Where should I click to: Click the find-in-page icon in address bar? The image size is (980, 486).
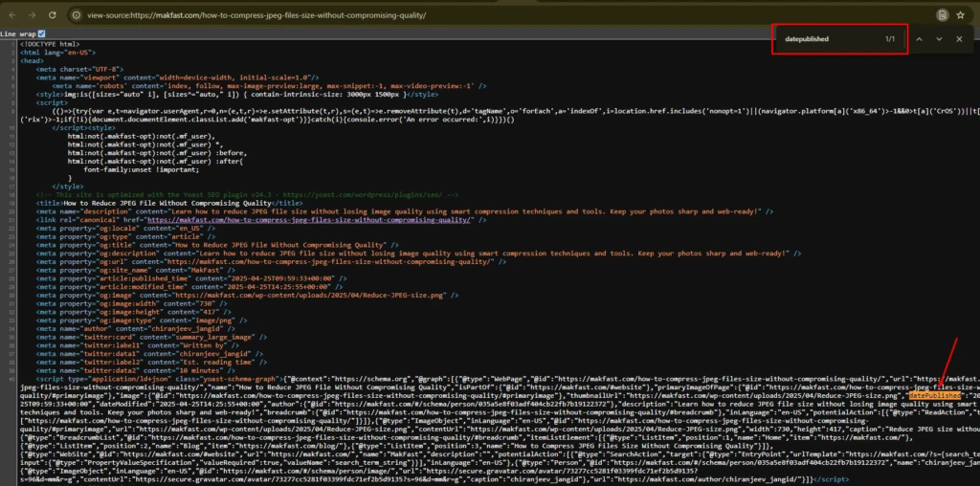pyautogui.click(x=942, y=15)
